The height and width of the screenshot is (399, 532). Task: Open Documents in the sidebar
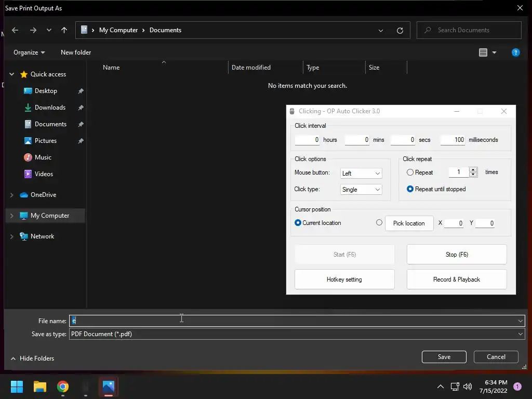point(50,124)
